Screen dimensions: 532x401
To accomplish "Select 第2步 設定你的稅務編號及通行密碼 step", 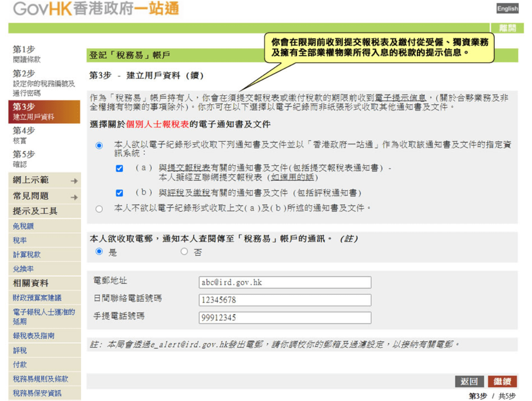I will tap(44, 83).
